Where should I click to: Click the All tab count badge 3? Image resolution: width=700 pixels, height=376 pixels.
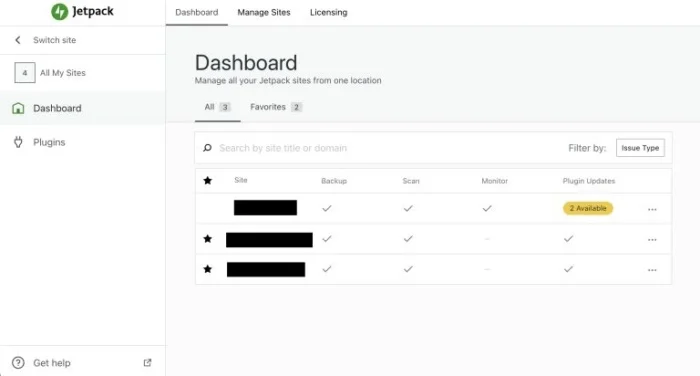click(x=225, y=107)
